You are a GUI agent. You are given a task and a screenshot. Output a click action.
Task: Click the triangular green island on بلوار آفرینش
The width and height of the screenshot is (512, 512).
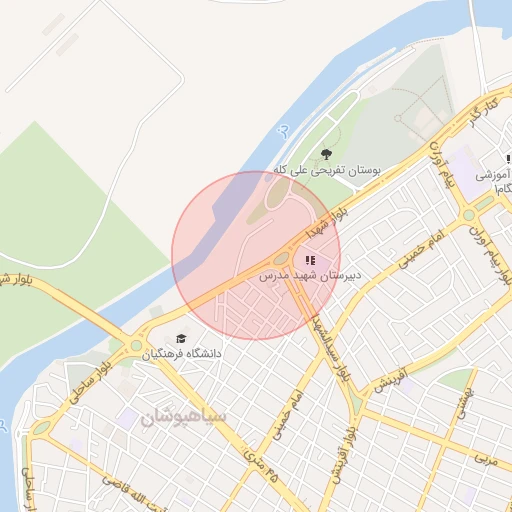pos(356,402)
